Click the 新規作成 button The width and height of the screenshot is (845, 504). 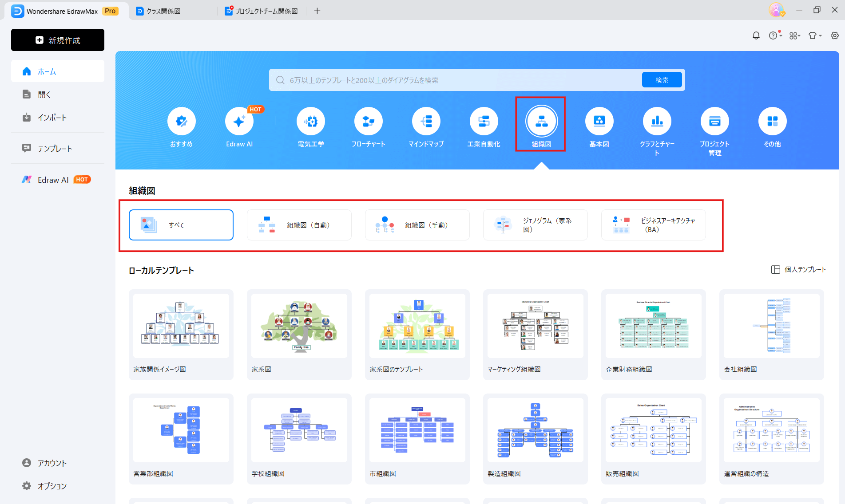pyautogui.click(x=58, y=40)
